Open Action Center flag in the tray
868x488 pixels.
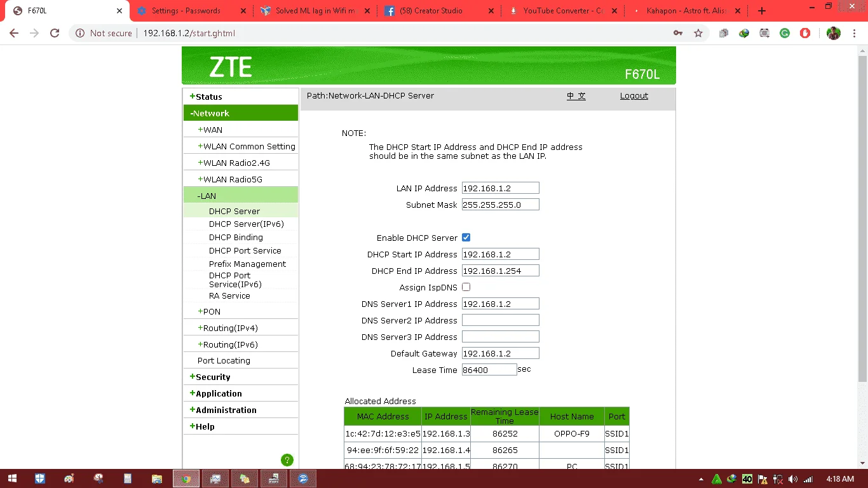point(763,479)
